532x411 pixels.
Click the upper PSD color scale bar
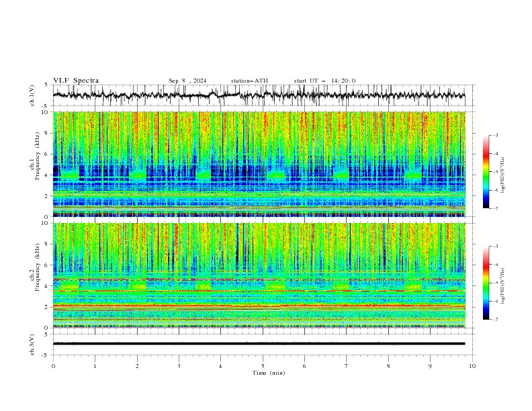(x=486, y=172)
